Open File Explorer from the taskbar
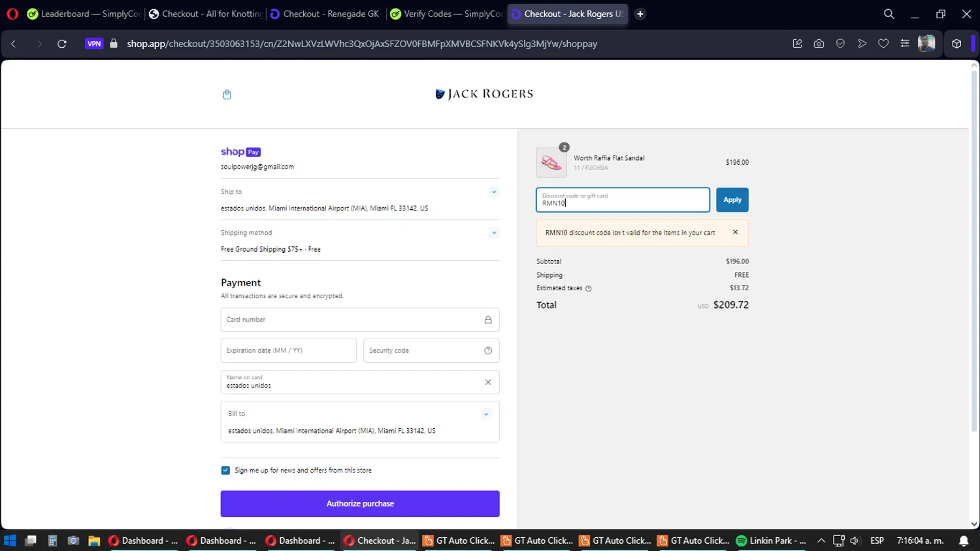Image resolution: width=980 pixels, height=551 pixels. click(x=94, y=541)
